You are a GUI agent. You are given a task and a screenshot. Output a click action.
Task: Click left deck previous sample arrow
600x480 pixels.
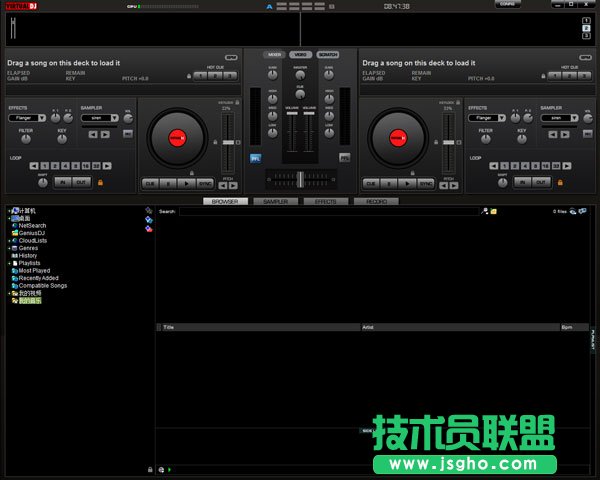point(93,134)
